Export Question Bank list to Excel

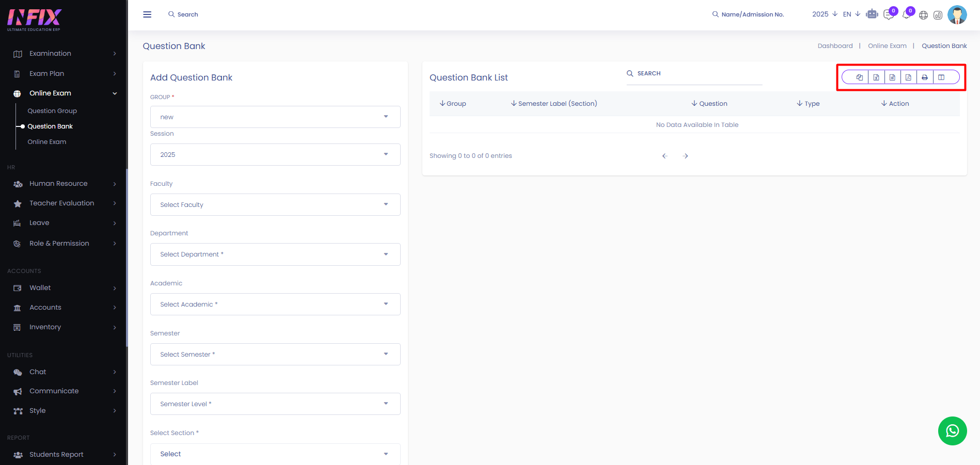[x=876, y=77]
